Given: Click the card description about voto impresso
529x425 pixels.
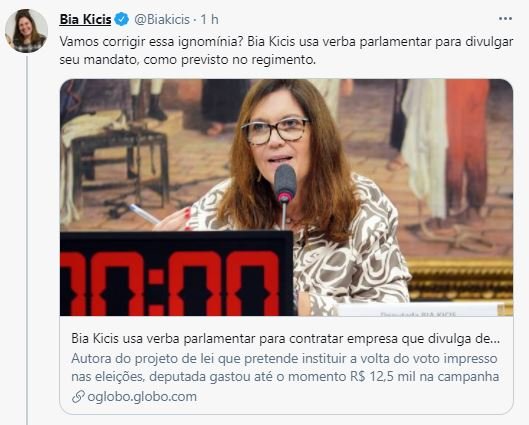Looking at the screenshot, I should tap(285, 367).
